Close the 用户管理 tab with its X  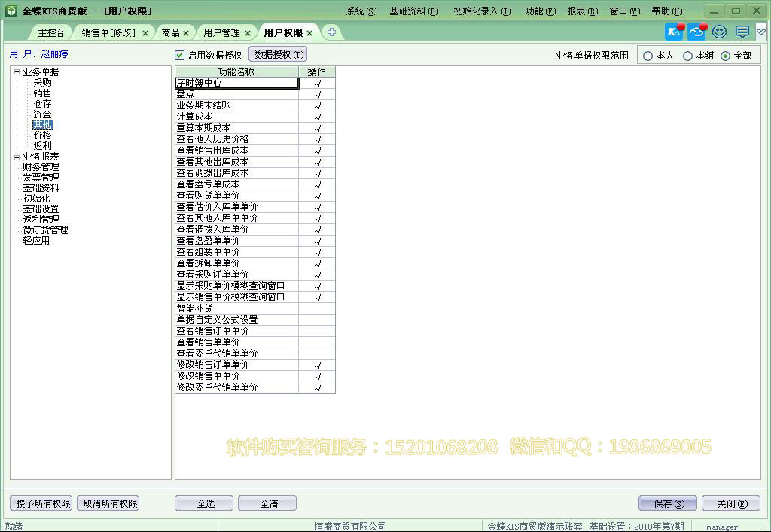pyautogui.click(x=248, y=33)
